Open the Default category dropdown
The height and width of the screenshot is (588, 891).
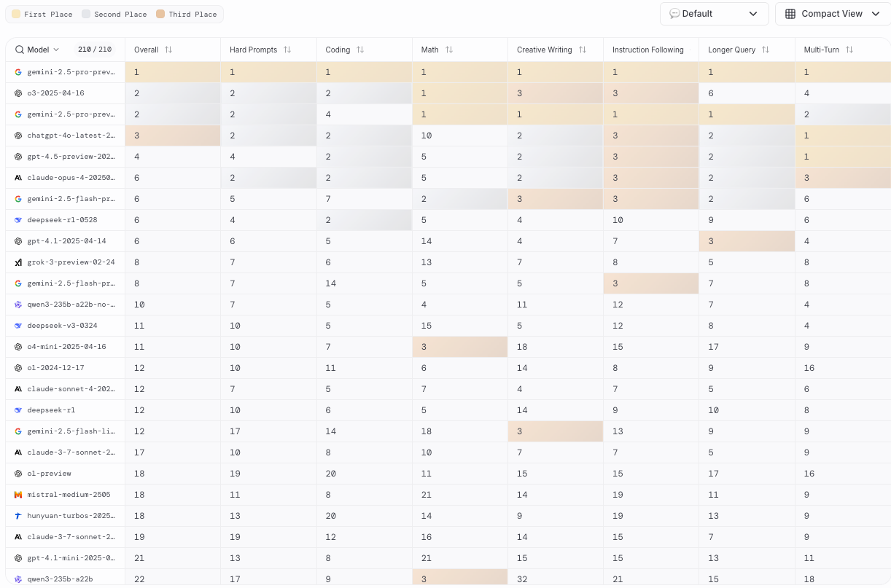[715, 14]
